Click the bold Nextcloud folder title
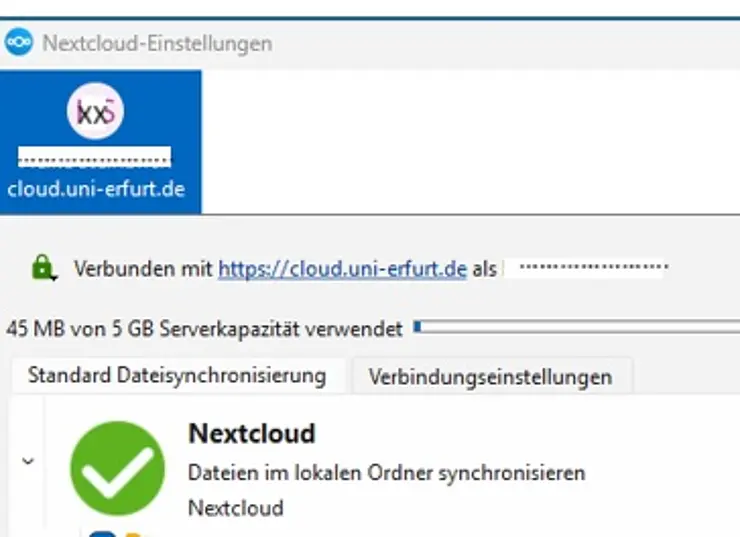 click(x=251, y=433)
